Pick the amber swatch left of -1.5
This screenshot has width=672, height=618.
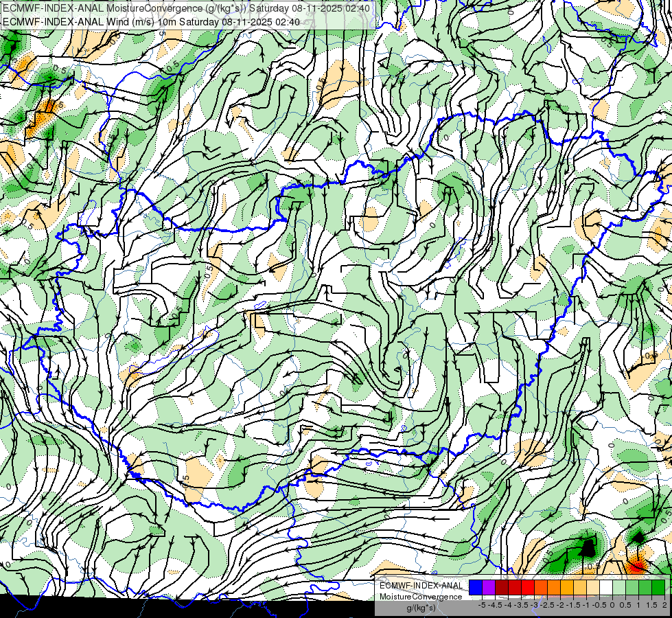tap(568, 588)
